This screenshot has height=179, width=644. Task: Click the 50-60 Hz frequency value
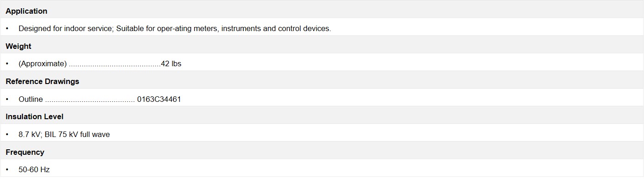pyautogui.click(x=34, y=169)
